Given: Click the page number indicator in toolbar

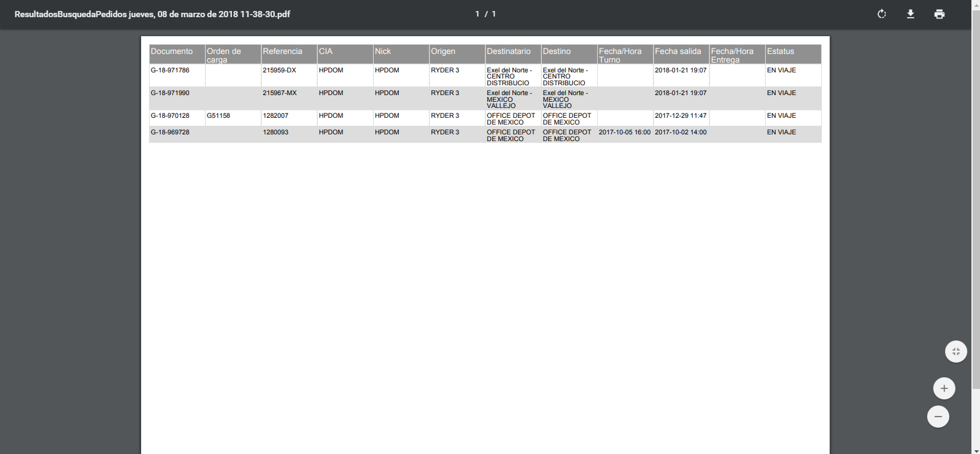Looking at the screenshot, I should [x=485, y=14].
